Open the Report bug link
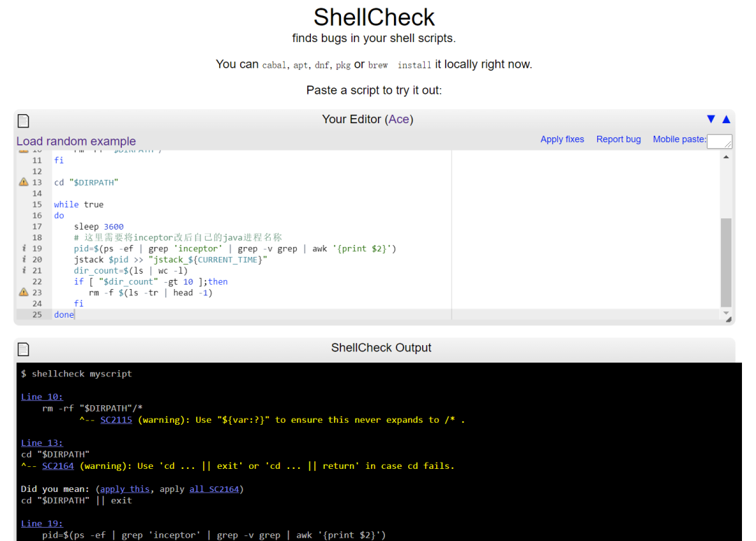 pos(618,139)
